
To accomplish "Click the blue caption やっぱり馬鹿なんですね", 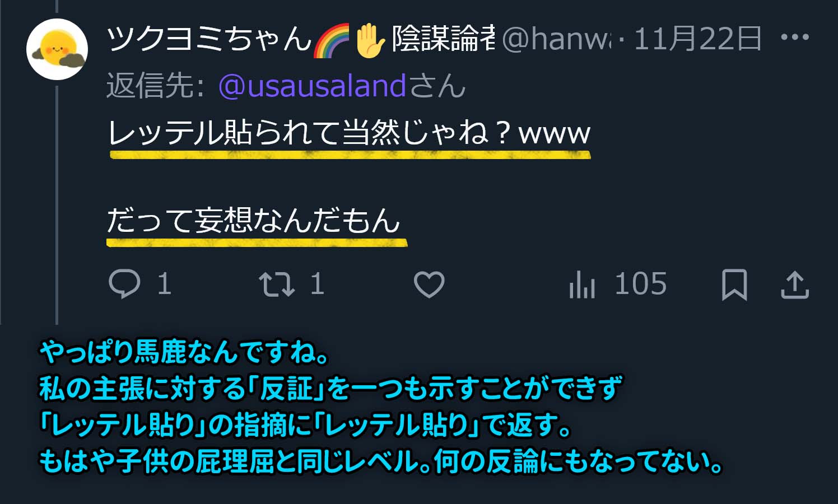I will point(184,352).
